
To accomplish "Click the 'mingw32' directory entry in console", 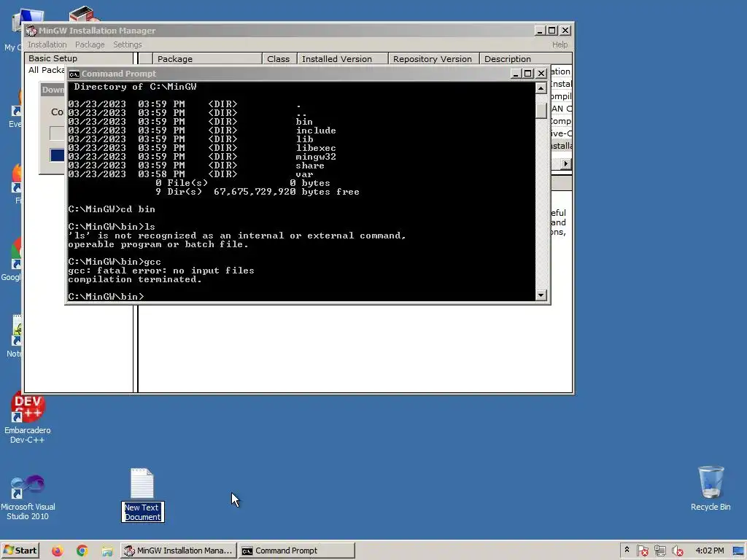I will click(316, 157).
